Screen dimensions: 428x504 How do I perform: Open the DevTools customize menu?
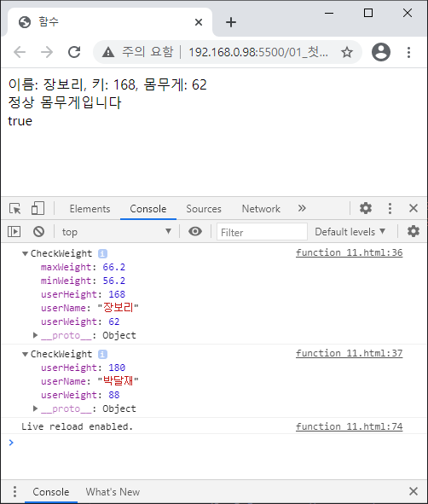(x=390, y=208)
